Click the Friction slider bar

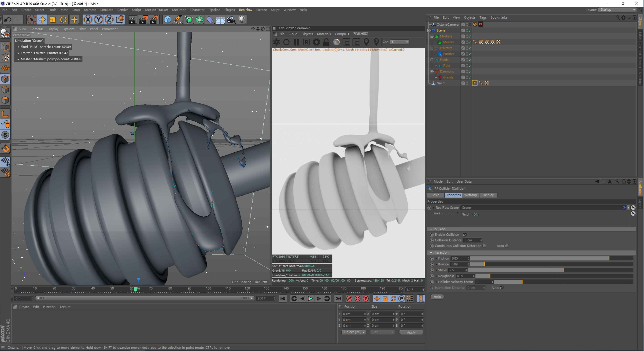click(x=551, y=258)
